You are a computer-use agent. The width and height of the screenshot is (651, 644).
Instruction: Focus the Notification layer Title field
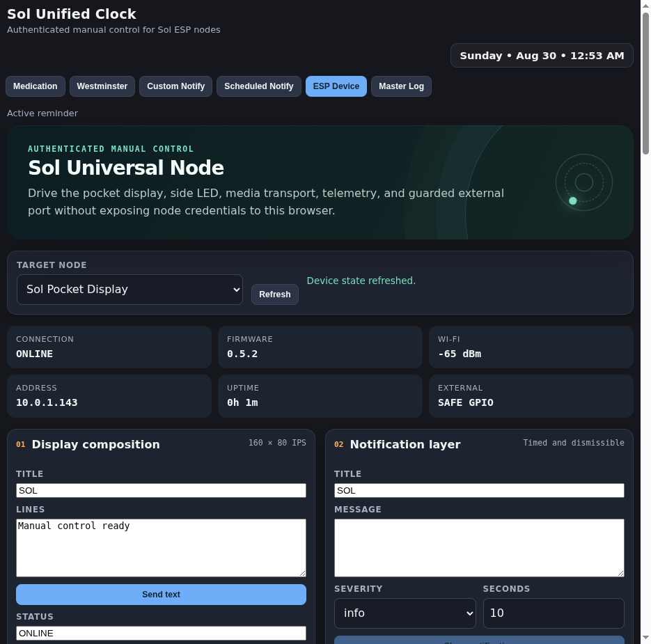[x=479, y=490]
